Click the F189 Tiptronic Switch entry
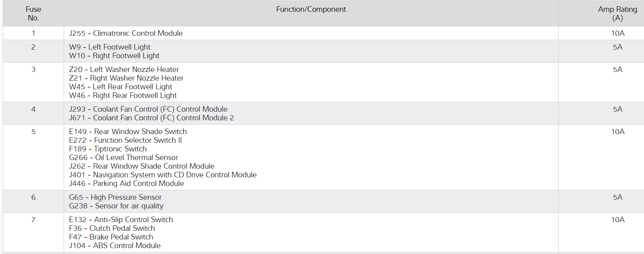The image size is (644, 254). tap(108, 149)
